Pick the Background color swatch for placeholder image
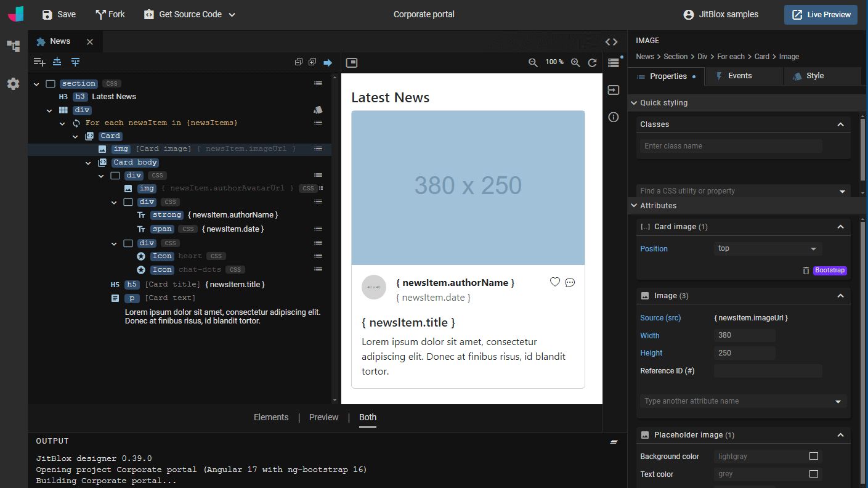The image size is (868, 488). pyautogui.click(x=814, y=456)
